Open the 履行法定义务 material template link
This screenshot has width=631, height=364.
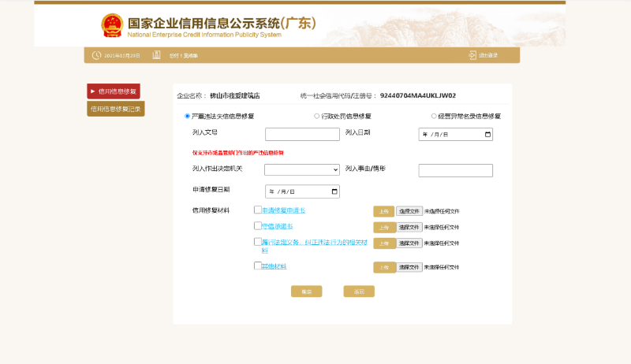click(314, 243)
